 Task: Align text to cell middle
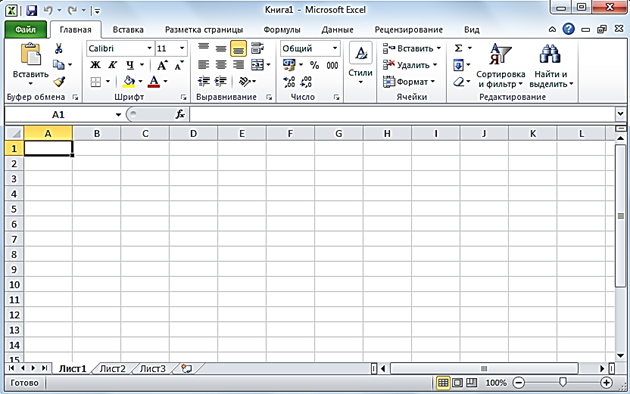coord(221,49)
